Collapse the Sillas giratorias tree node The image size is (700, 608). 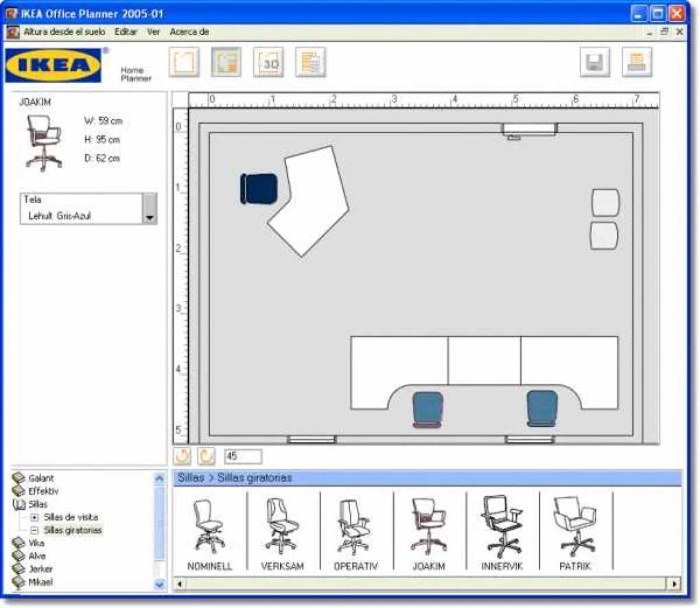[x=34, y=530]
